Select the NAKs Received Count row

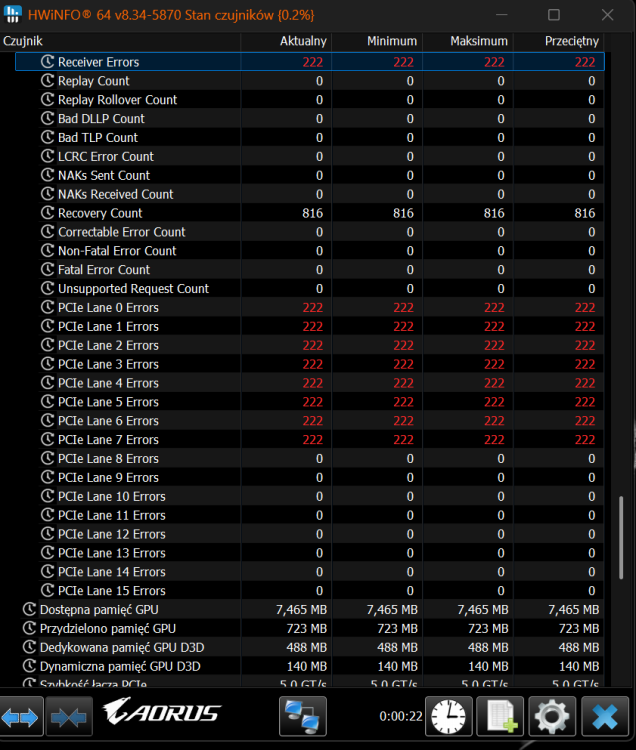pyautogui.click(x=310, y=194)
